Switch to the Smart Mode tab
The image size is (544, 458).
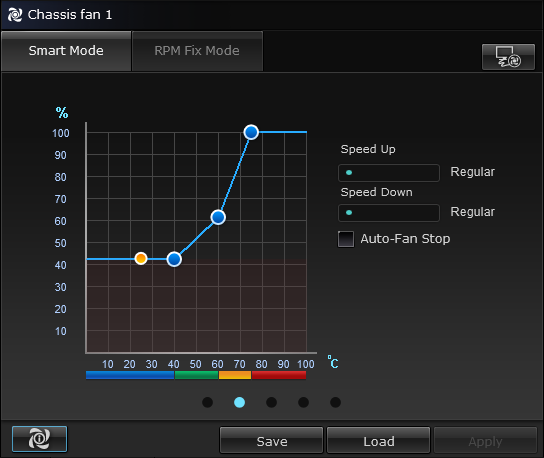[66, 51]
